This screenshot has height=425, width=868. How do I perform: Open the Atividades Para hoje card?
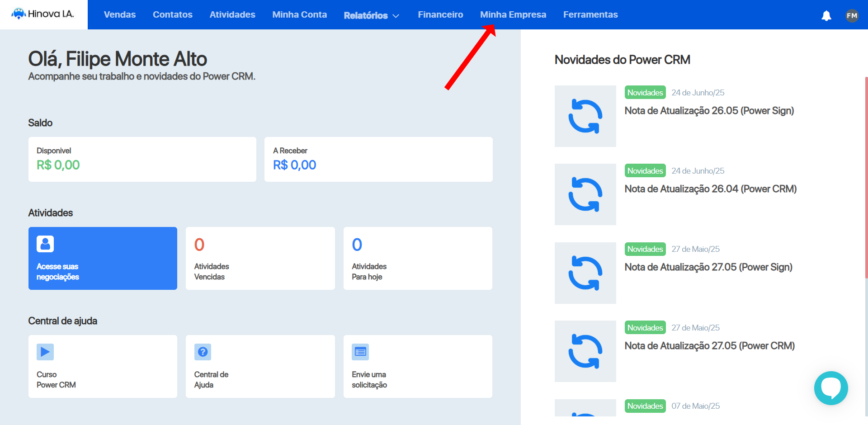pos(418,258)
